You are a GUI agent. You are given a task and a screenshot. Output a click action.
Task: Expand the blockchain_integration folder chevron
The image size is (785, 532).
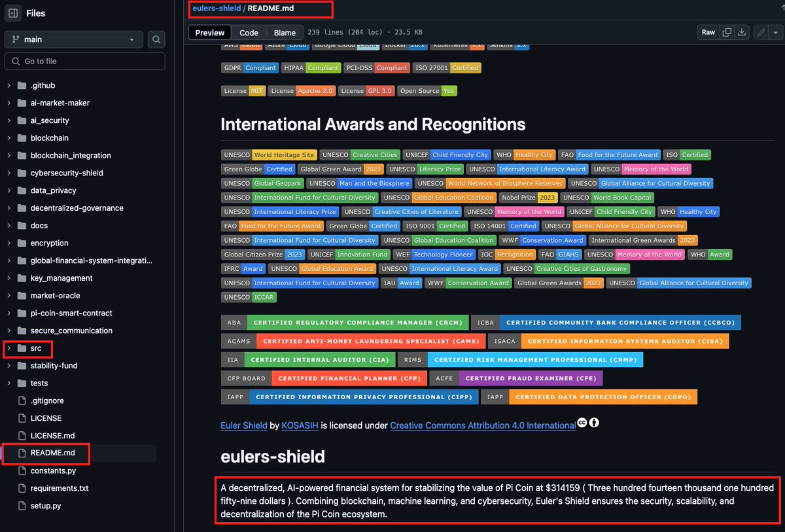click(9, 156)
